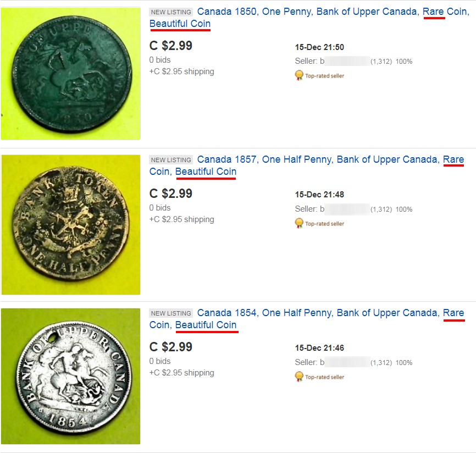Click the NEW LISTING badge on the 1857 half penny
This screenshot has height=453, width=476.
click(171, 160)
